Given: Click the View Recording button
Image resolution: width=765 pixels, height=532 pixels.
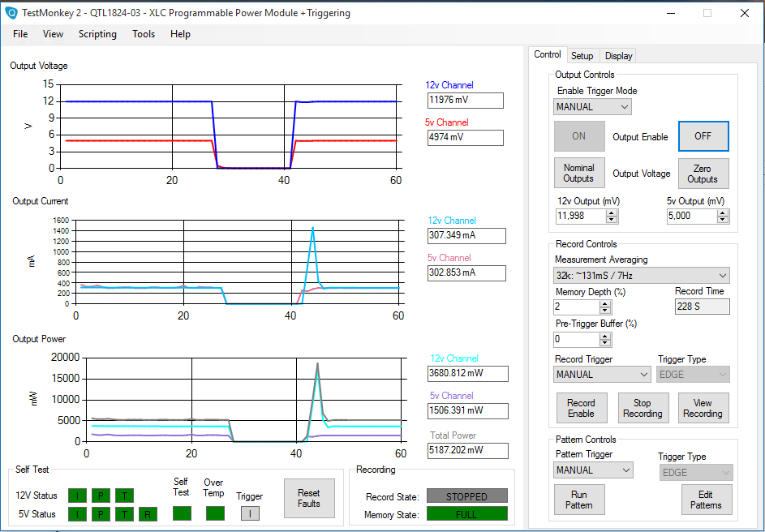Looking at the screenshot, I should (x=703, y=408).
